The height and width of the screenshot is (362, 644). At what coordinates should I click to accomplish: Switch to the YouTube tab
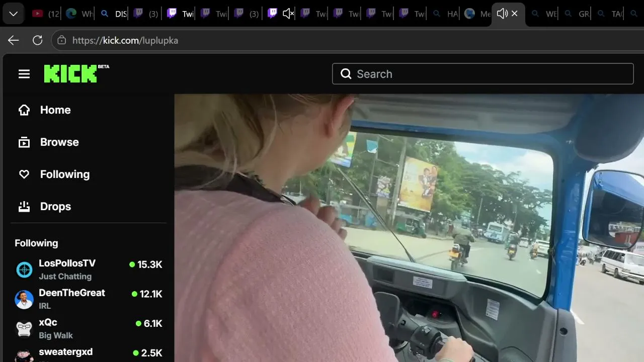pos(45,14)
